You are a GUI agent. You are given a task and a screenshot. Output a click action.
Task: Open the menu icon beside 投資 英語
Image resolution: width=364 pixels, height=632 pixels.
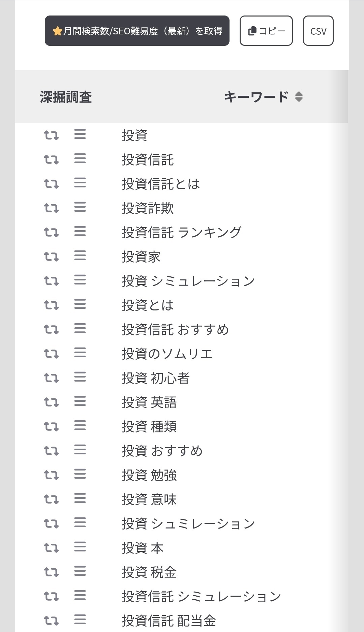click(x=80, y=401)
